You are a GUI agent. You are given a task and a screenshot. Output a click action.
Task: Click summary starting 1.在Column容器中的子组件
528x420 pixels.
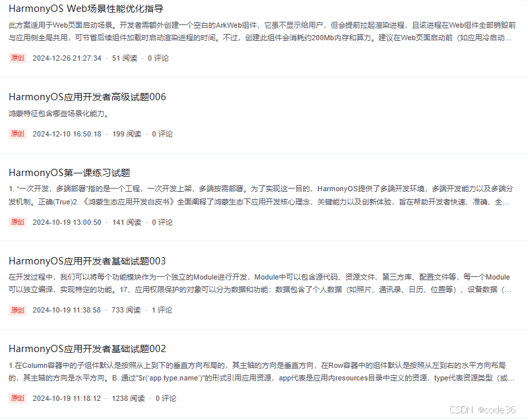[261, 372]
